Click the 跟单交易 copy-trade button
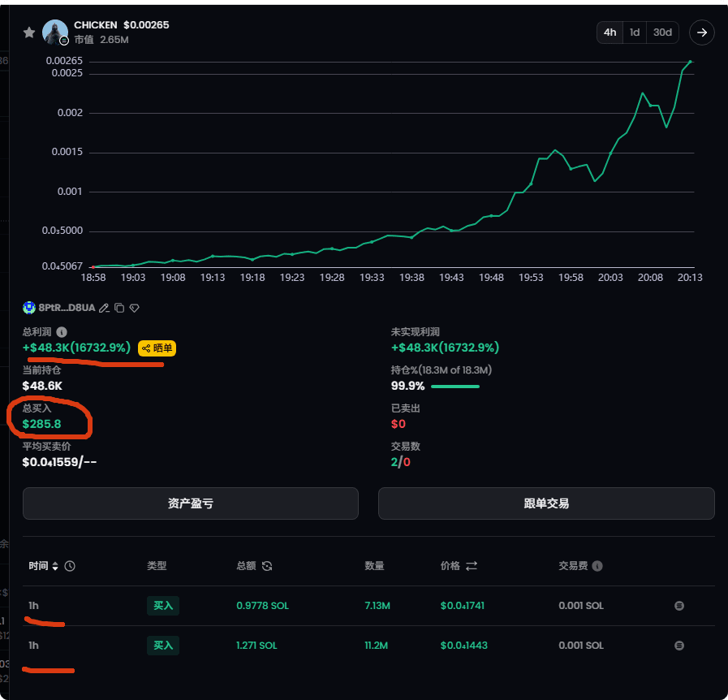Screen dimensions: 728x700 click(x=546, y=503)
